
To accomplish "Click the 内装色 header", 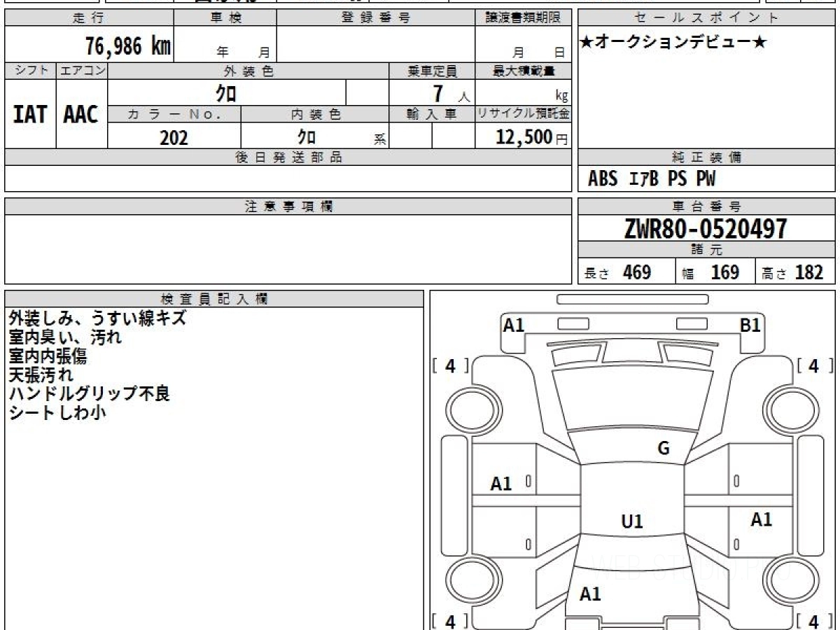I will [315, 114].
